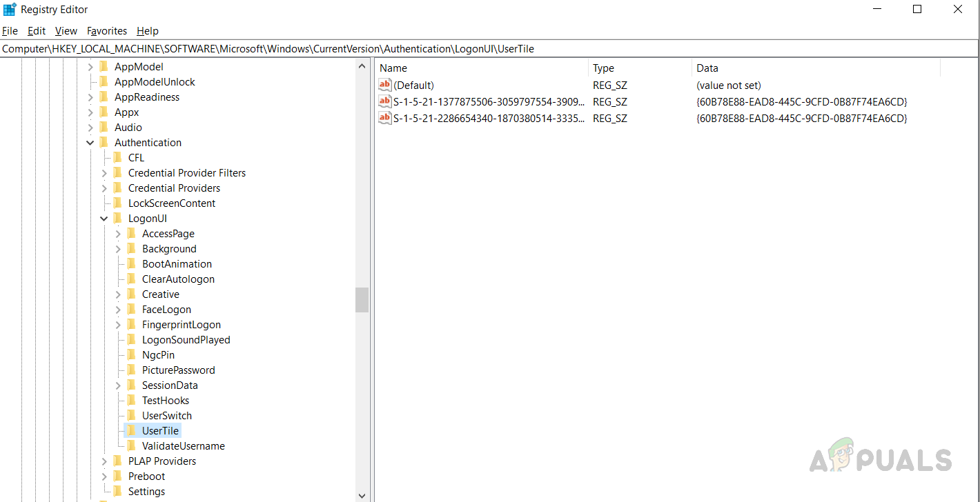Click the highlighted UserTile folder icon
The image size is (980, 502).
pyautogui.click(x=132, y=431)
